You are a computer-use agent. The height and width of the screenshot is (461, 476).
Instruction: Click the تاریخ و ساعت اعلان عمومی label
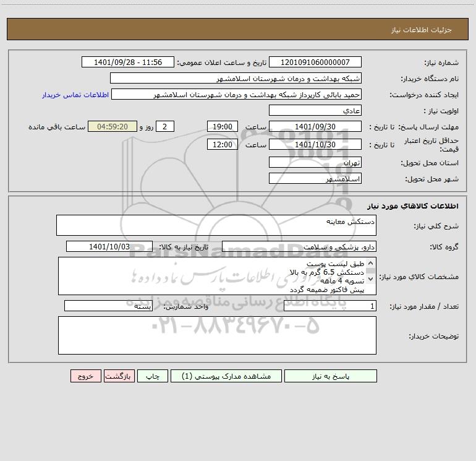tap(222, 62)
